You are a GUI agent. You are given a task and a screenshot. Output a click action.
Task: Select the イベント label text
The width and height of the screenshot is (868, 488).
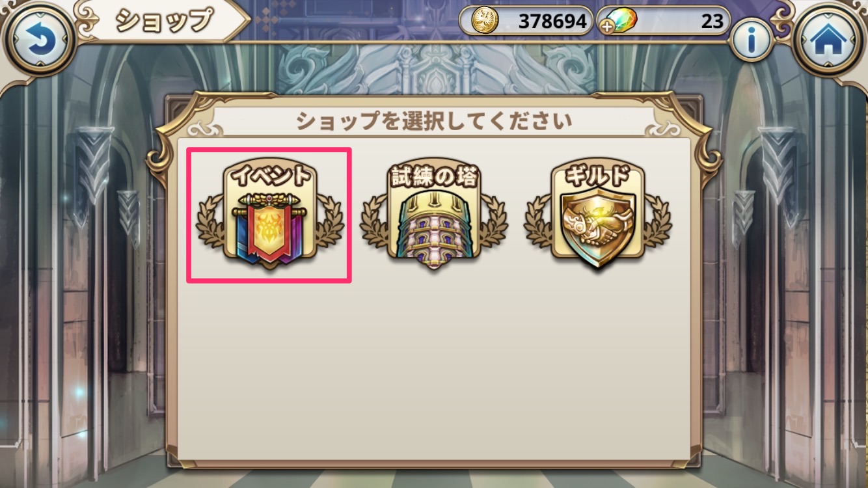(x=270, y=176)
